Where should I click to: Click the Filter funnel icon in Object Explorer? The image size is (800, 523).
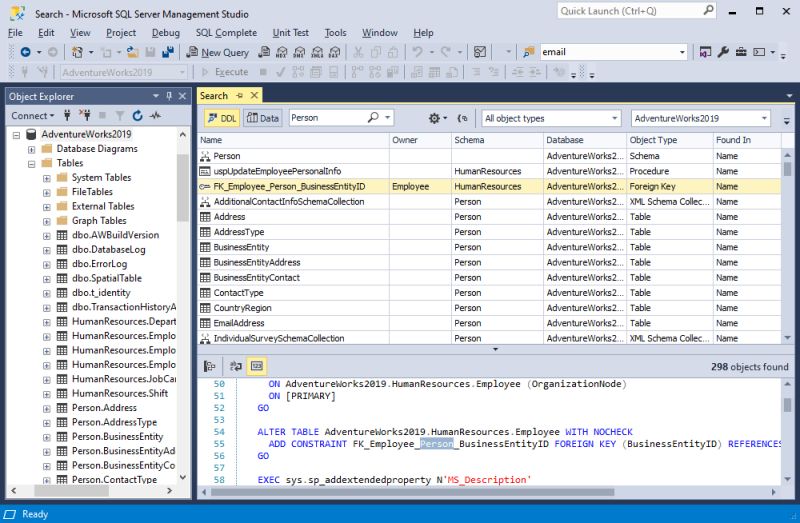tap(120, 116)
